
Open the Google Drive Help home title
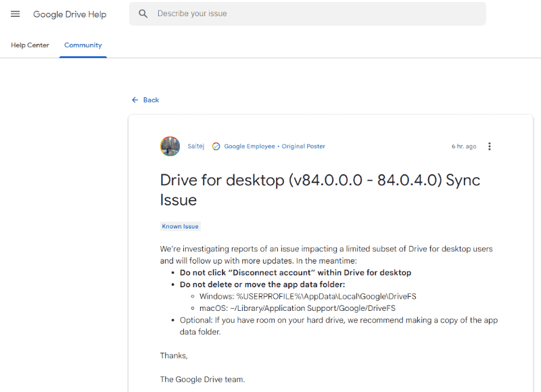70,14
